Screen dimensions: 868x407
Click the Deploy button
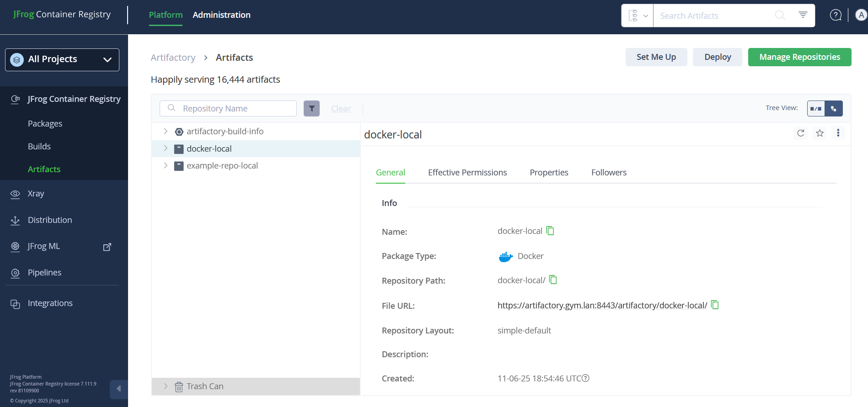pos(718,57)
